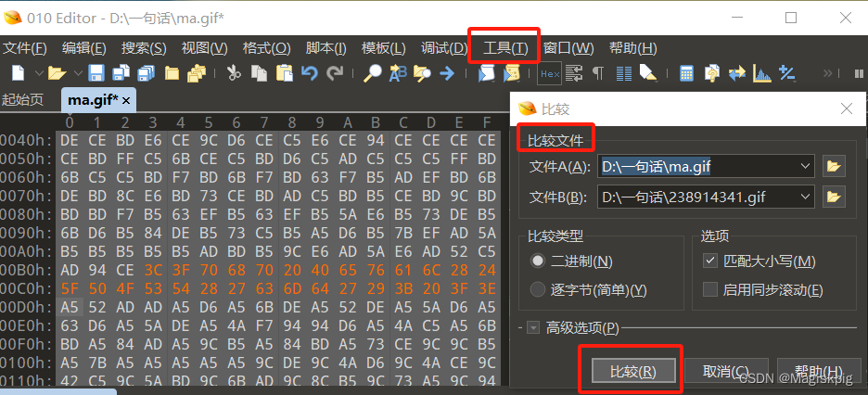Open the 工具(T) menu
Image resolution: width=868 pixels, height=395 pixels.
(504, 48)
